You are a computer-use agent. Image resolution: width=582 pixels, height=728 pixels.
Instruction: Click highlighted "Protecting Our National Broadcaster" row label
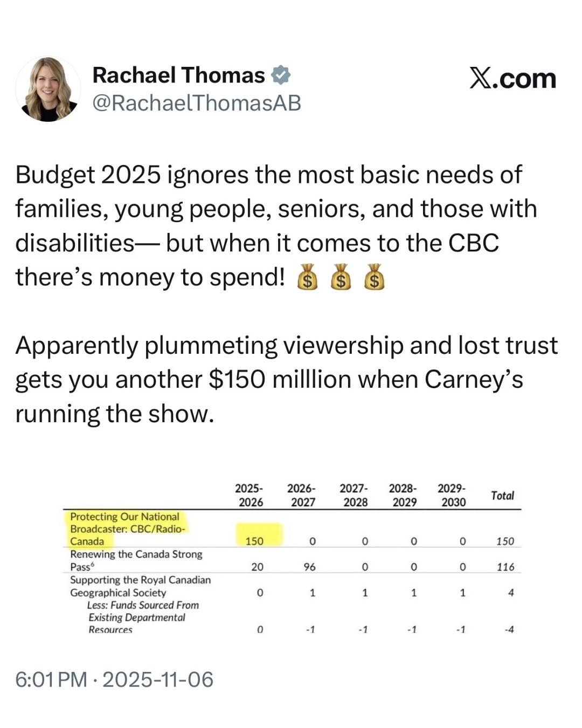[128, 528]
